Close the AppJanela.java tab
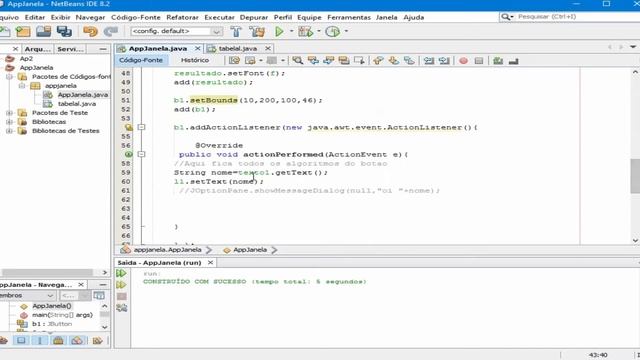The height and width of the screenshot is (360, 640). click(198, 48)
